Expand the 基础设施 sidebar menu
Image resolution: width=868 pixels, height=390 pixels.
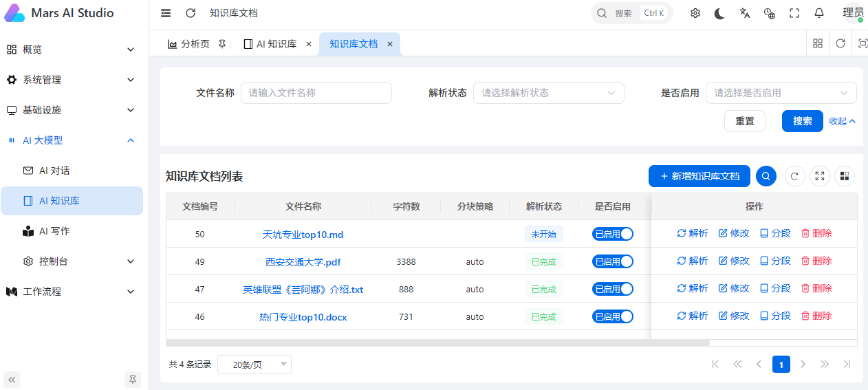click(x=72, y=110)
